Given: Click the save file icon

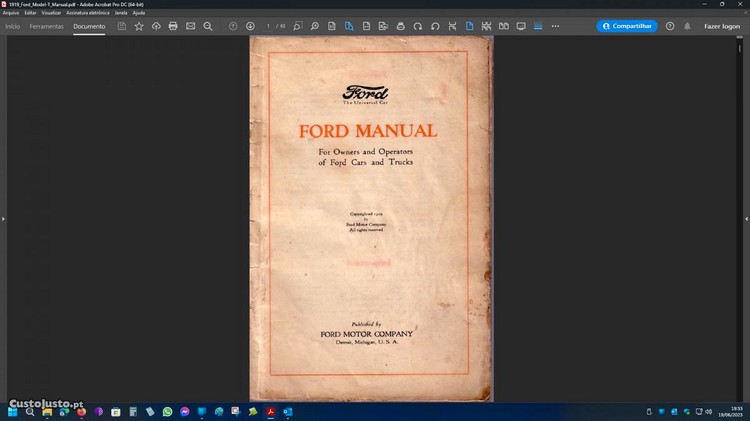Looking at the screenshot, I should click(x=122, y=26).
